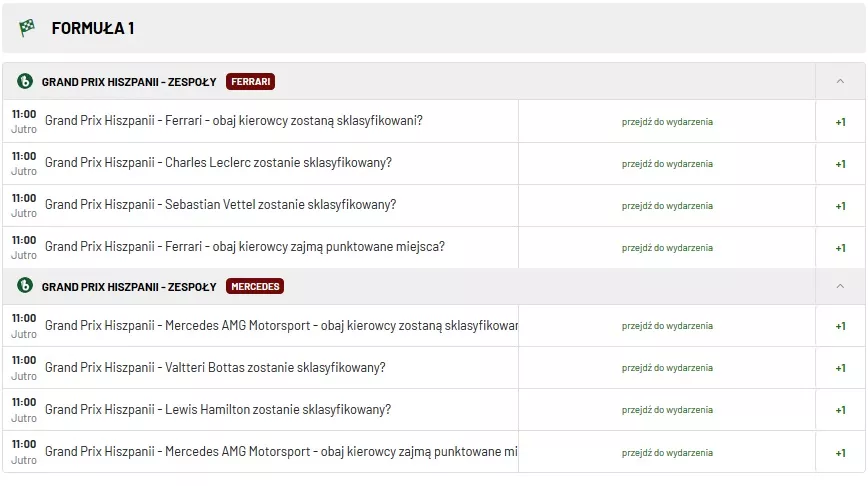868x486 pixels.
Task: Collapse the Mercedes teams section chevron
Action: [840, 286]
